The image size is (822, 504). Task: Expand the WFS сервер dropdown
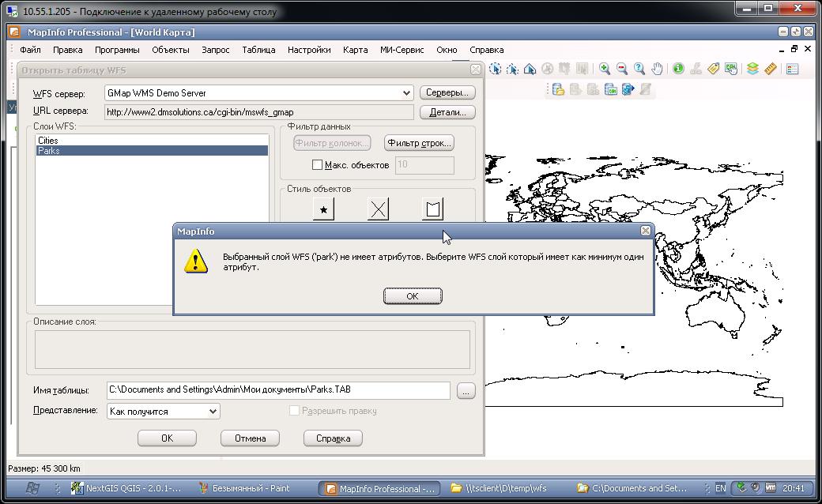pyautogui.click(x=406, y=92)
